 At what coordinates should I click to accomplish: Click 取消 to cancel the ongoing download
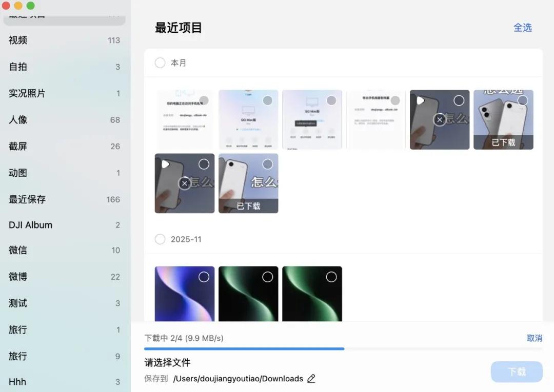click(x=535, y=338)
